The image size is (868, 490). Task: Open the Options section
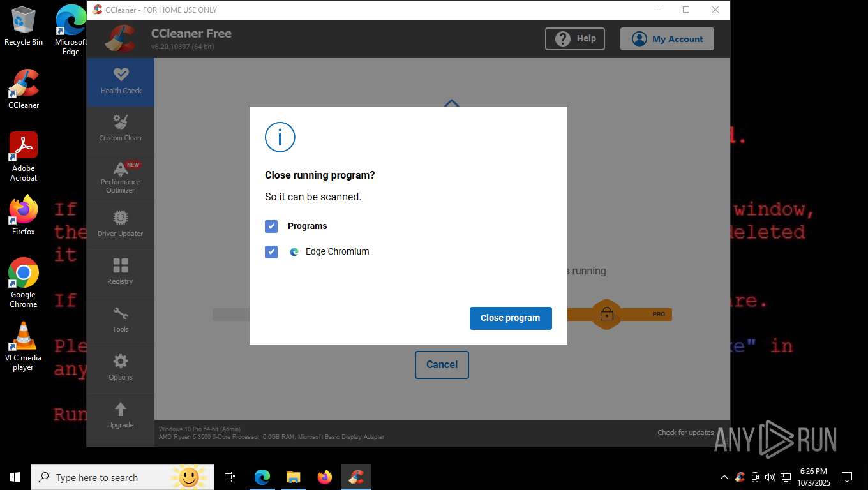[x=121, y=369]
